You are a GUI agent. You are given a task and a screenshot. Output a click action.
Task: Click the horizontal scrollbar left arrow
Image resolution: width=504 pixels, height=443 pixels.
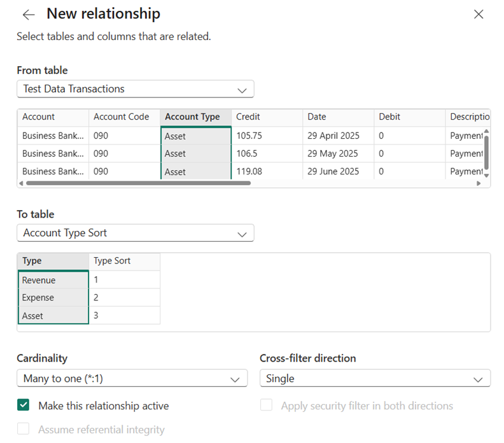pyautogui.click(x=20, y=183)
